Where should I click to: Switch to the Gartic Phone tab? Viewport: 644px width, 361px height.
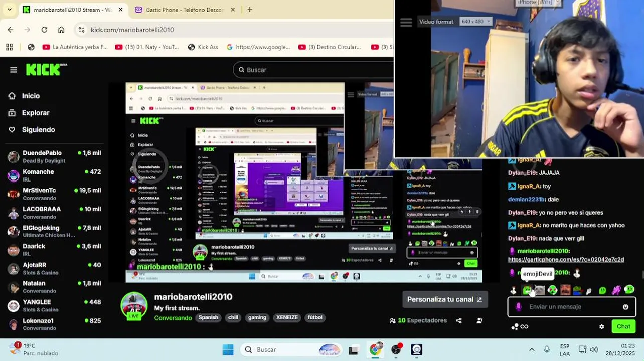pos(185,10)
